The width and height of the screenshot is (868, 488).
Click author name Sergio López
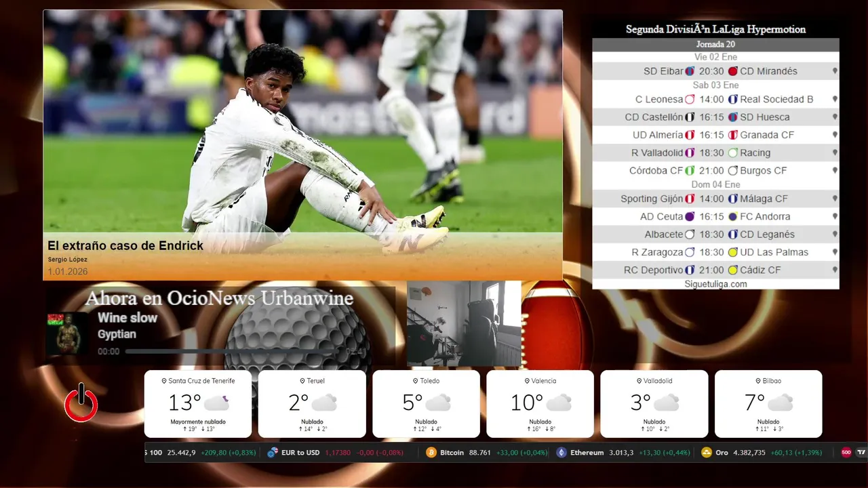pos(67,260)
